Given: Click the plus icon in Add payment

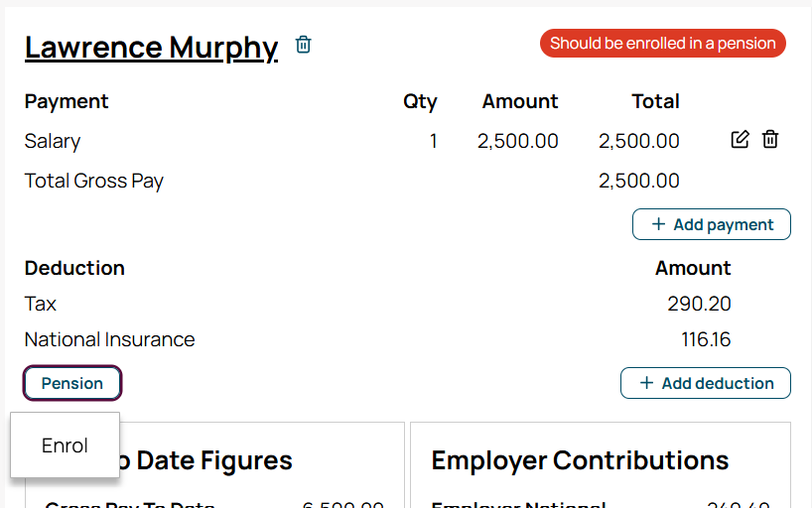Looking at the screenshot, I should (x=658, y=224).
